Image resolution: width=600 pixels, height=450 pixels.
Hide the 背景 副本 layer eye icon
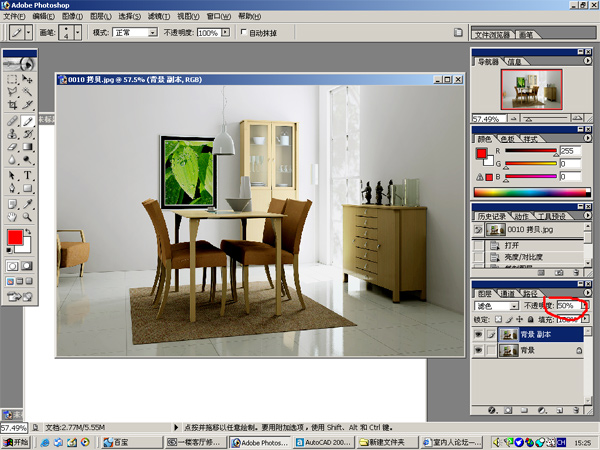point(478,334)
